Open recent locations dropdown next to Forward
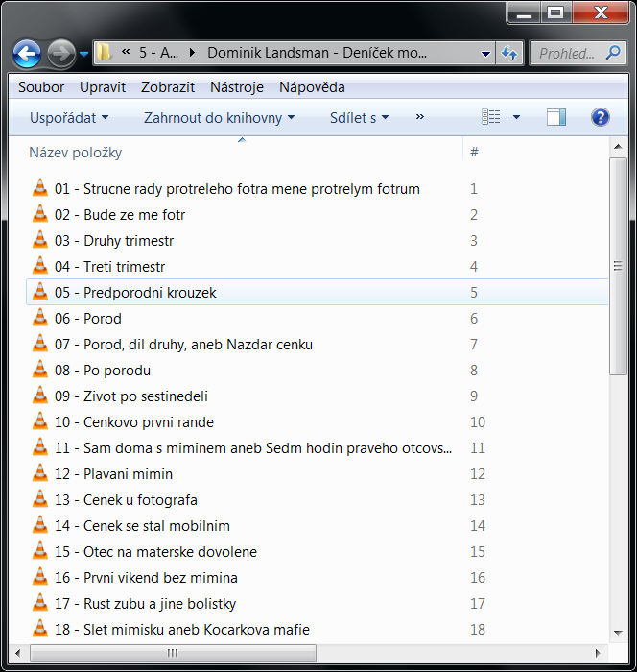 tap(84, 54)
